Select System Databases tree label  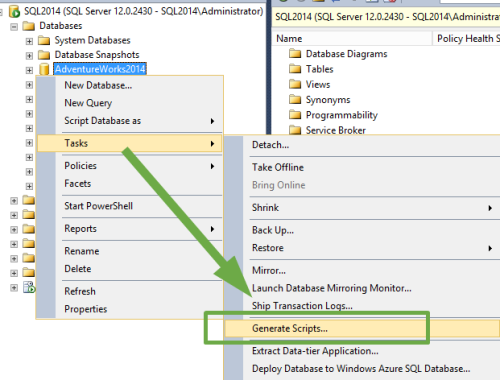[x=92, y=41]
